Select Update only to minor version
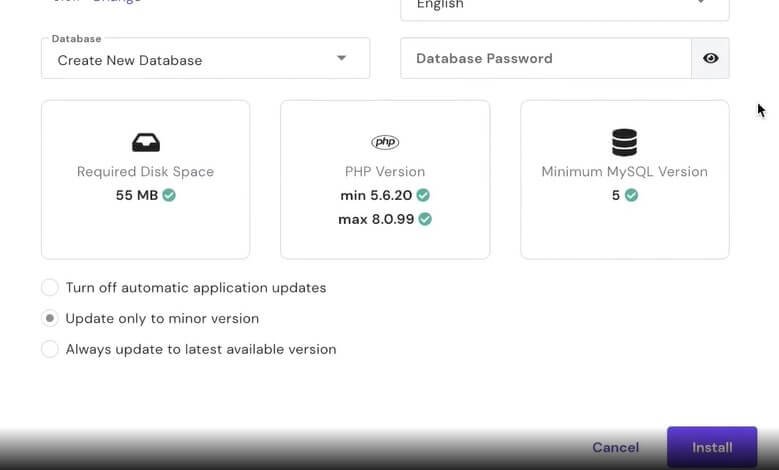This screenshot has width=779, height=470. point(50,318)
